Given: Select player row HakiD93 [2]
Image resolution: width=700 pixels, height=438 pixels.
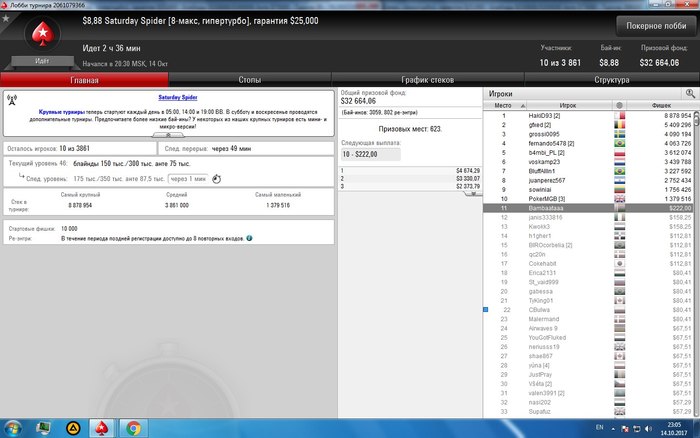Looking at the screenshot, I should tap(588, 116).
